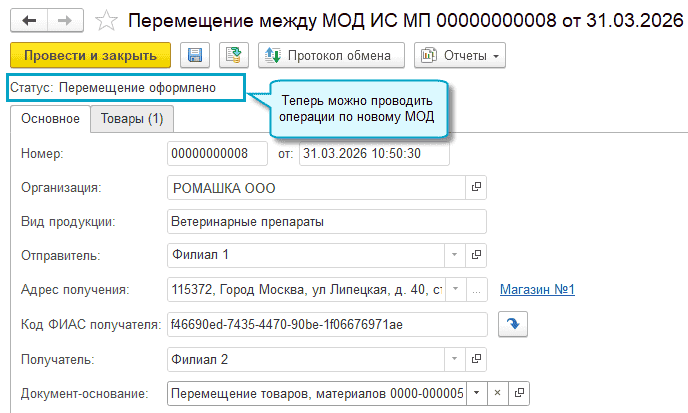Expand the 'Адрес получения' dropdown arrow

coord(455,290)
